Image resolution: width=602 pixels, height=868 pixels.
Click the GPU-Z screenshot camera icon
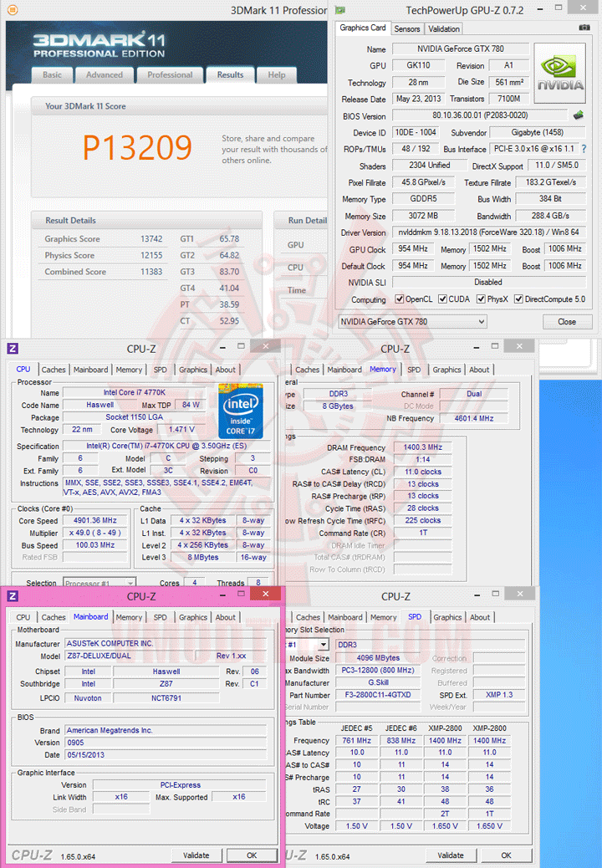click(584, 28)
